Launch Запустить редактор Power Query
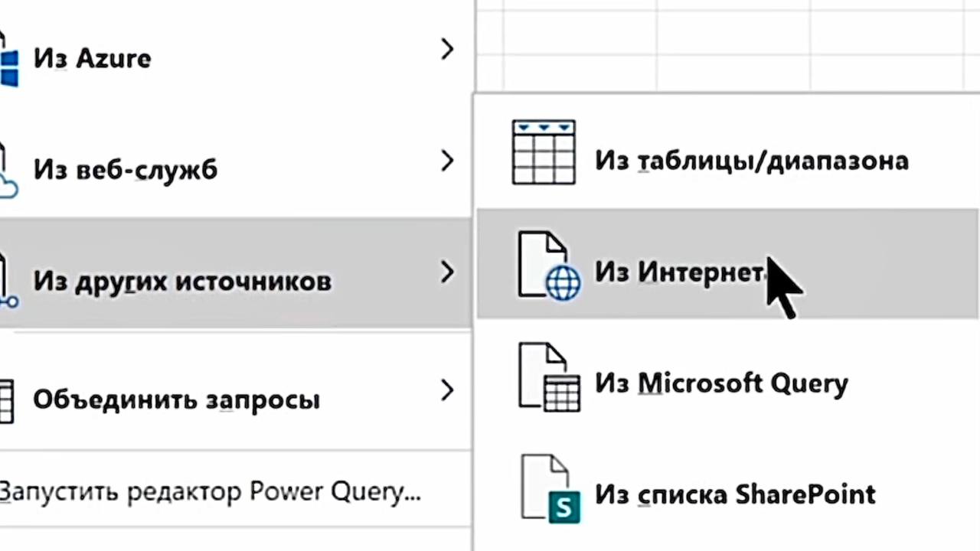Viewport: 980px width, 551px height. [211, 491]
